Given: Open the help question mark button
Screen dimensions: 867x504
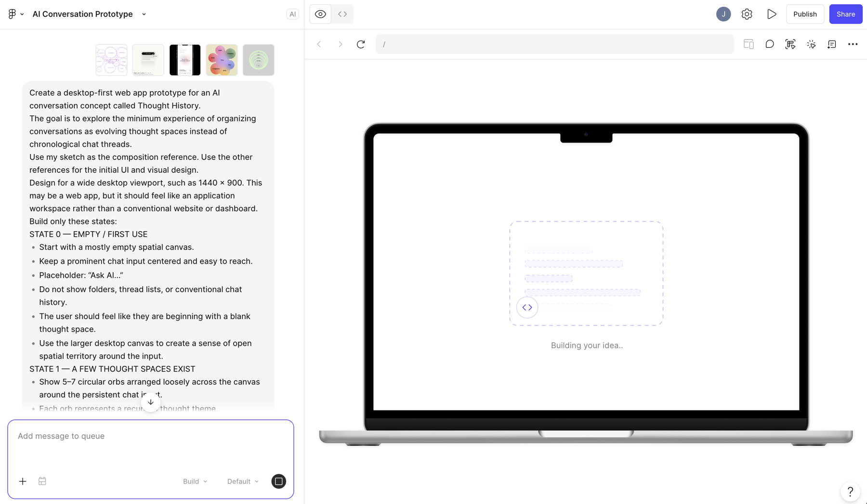Looking at the screenshot, I should (x=850, y=491).
